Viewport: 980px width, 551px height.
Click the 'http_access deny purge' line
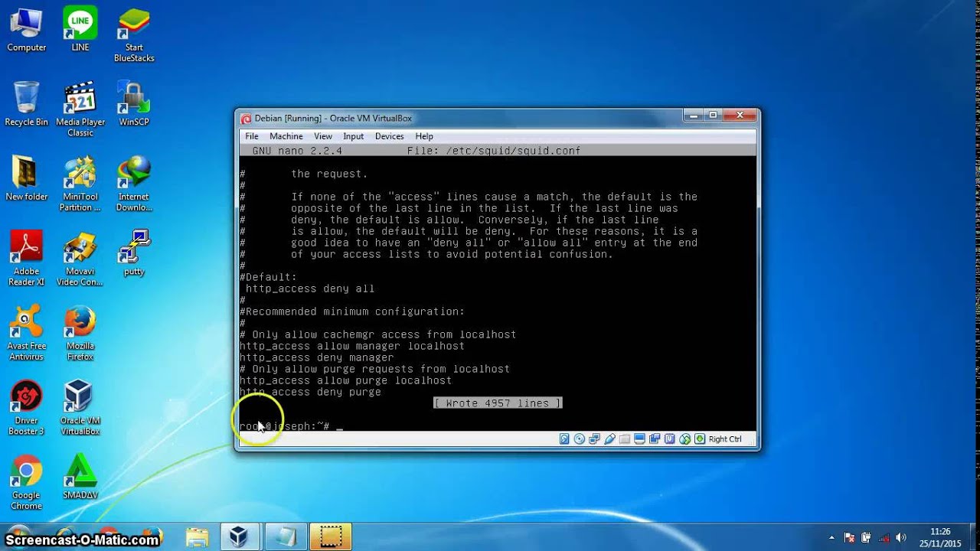[310, 392]
